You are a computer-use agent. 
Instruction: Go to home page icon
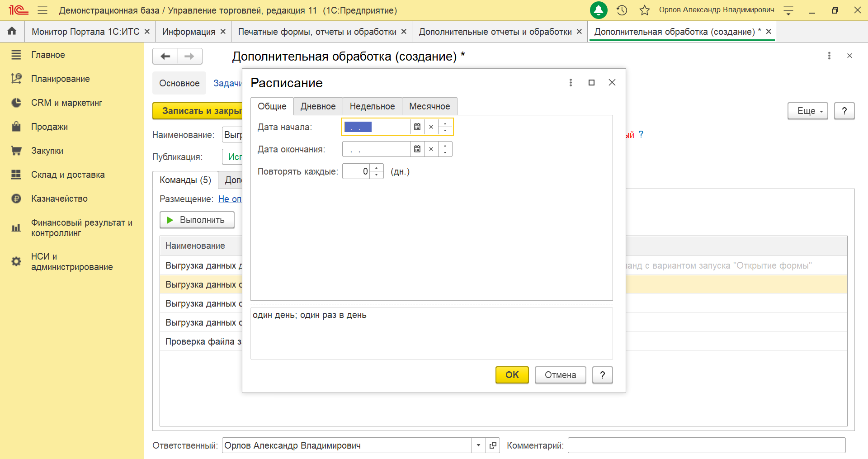(x=12, y=31)
